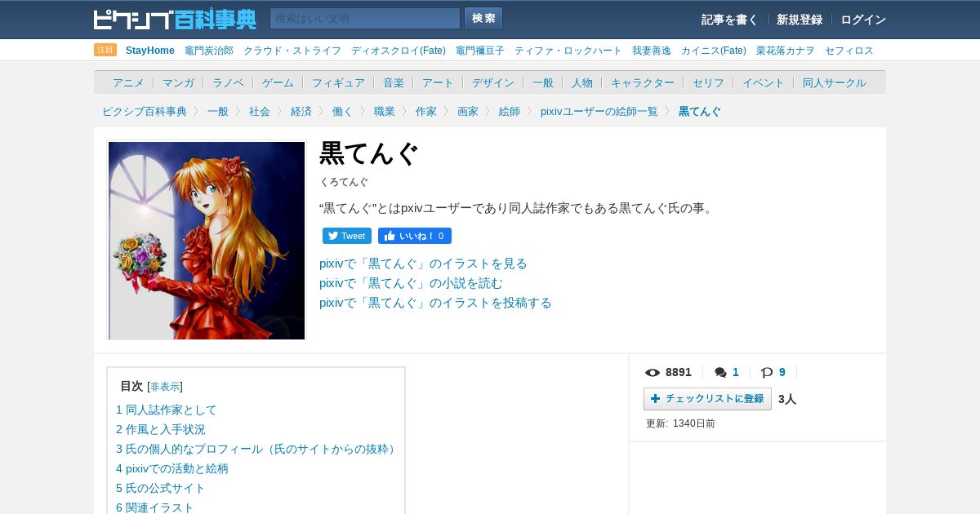Open 働く breadcrumb link
The image size is (980, 514).
point(343,111)
